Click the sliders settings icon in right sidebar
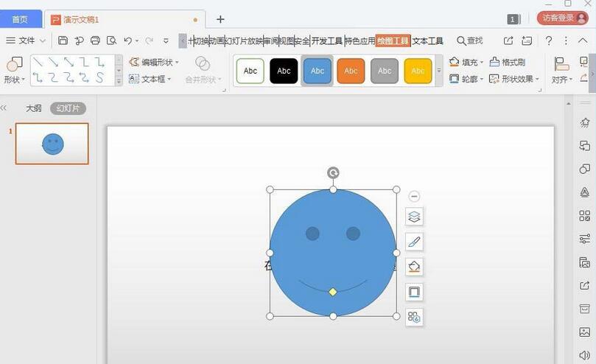 click(585, 239)
